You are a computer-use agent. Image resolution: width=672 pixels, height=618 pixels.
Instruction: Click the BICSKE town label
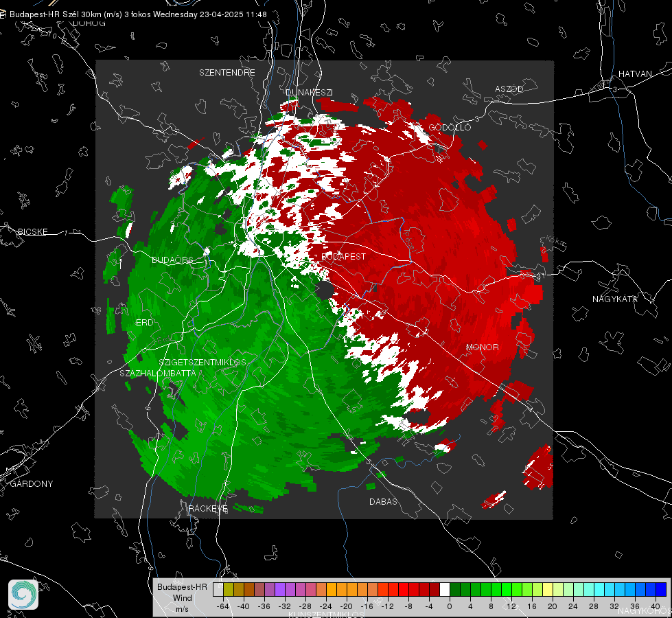point(32,231)
